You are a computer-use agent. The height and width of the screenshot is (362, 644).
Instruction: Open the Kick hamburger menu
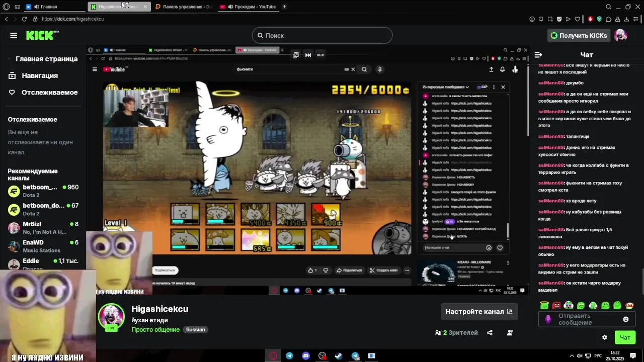tap(14, 35)
